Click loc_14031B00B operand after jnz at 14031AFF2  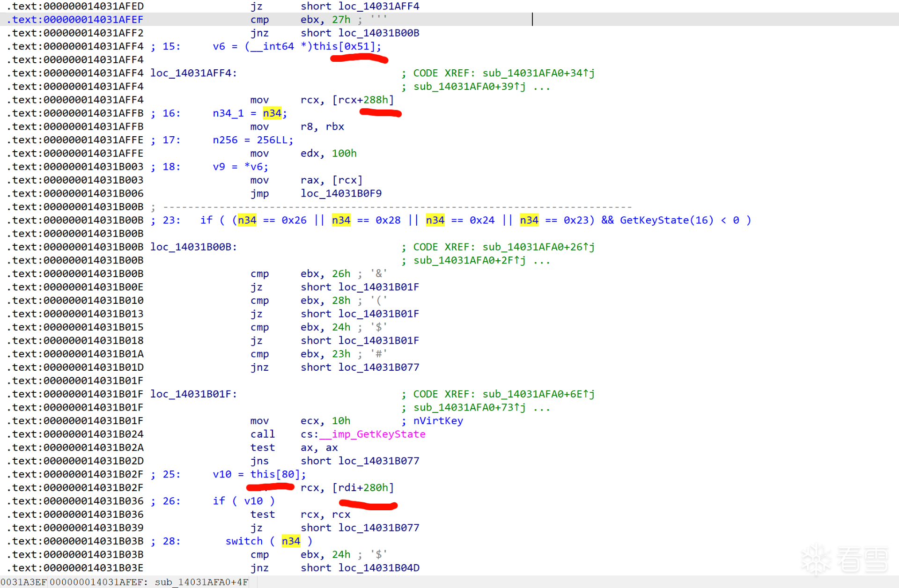[x=378, y=33]
